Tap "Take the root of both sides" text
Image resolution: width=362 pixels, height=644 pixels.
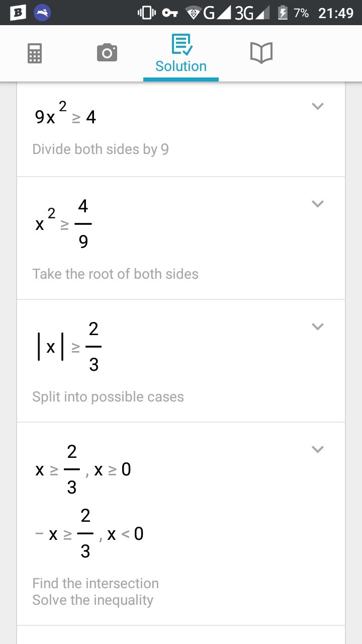pyautogui.click(x=115, y=274)
